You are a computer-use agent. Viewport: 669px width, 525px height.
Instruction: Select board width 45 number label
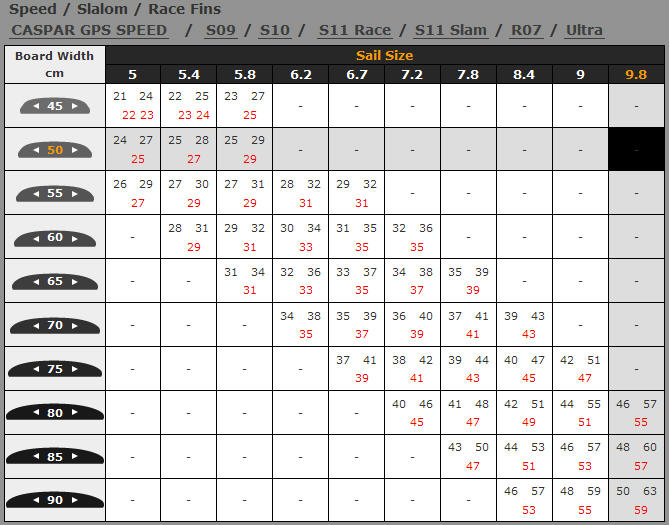(x=55, y=106)
